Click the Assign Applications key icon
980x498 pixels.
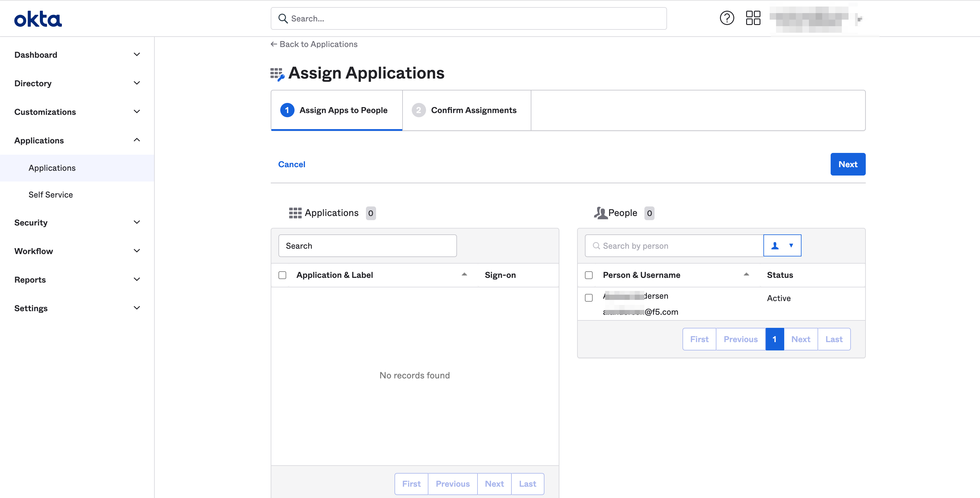point(277,73)
